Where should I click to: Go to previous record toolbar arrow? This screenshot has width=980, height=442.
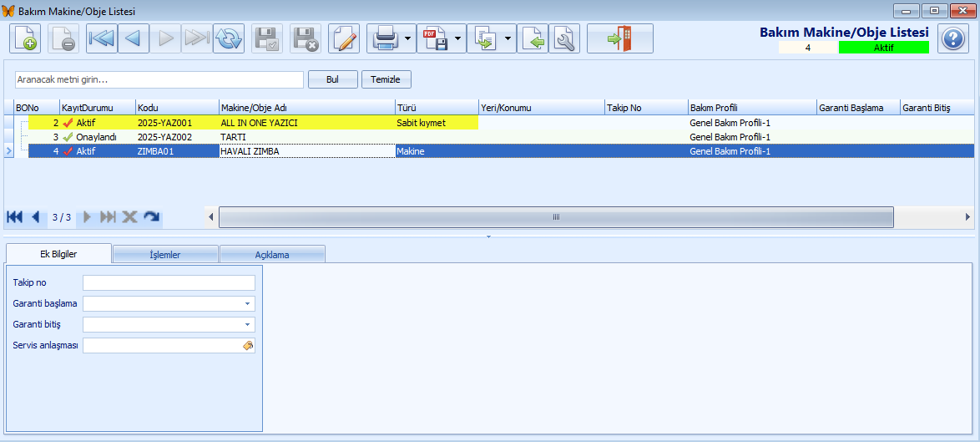click(133, 38)
